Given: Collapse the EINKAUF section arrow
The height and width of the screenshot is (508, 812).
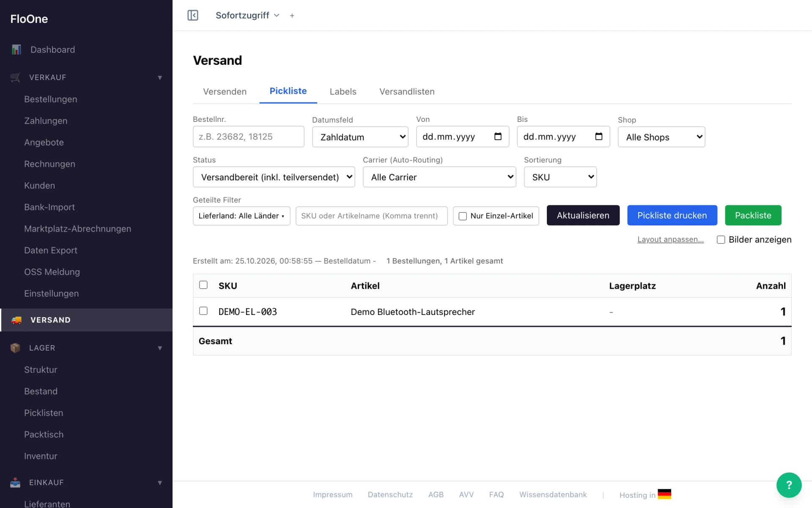Looking at the screenshot, I should coord(160,483).
